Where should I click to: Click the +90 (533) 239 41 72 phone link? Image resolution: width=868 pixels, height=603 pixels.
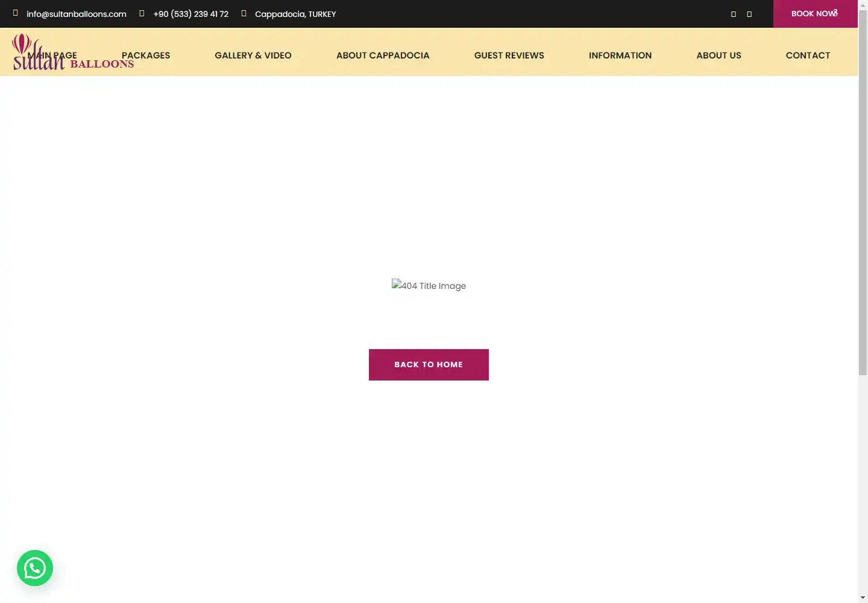click(191, 14)
